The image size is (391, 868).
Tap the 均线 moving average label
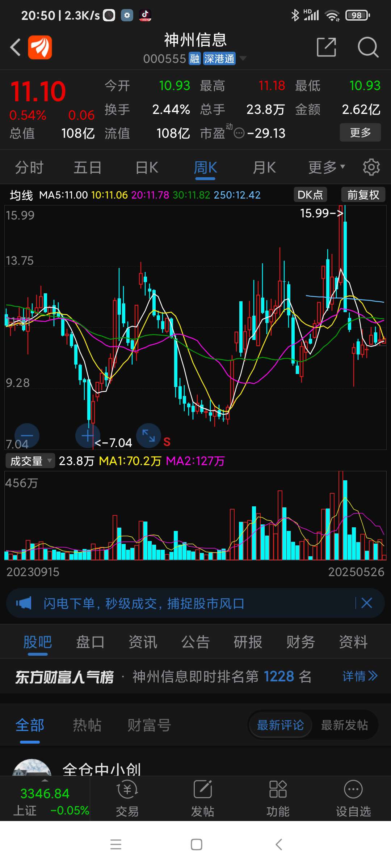(x=21, y=195)
